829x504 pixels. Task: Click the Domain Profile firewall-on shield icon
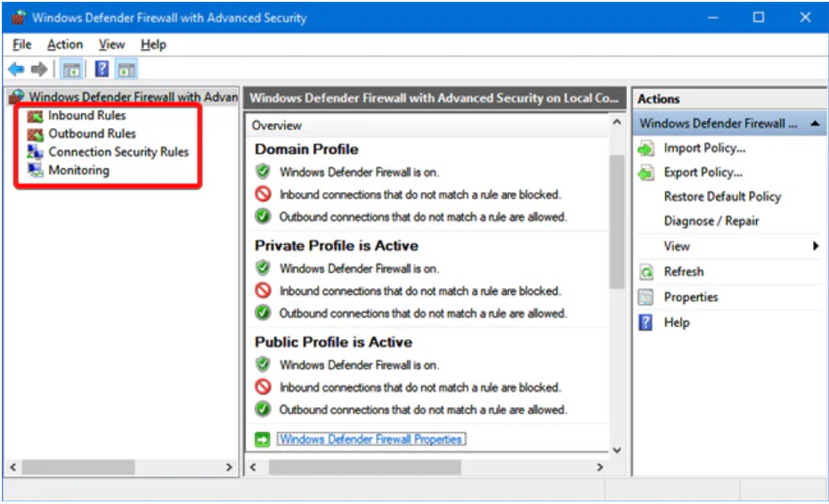tap(263, 171)
